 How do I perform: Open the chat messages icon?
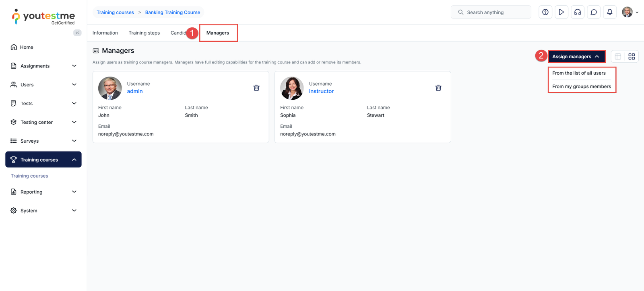click(593, 12)
